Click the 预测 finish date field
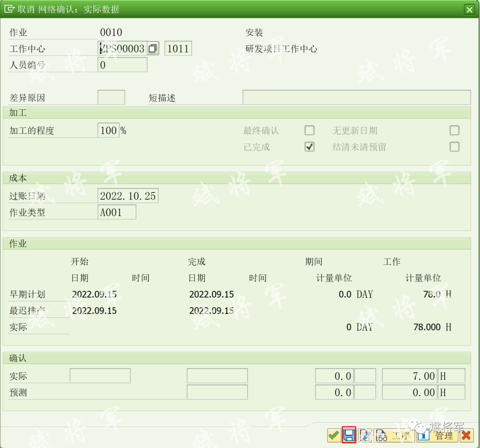Screen dimensions: 480x448 click(x=217, y=392)
